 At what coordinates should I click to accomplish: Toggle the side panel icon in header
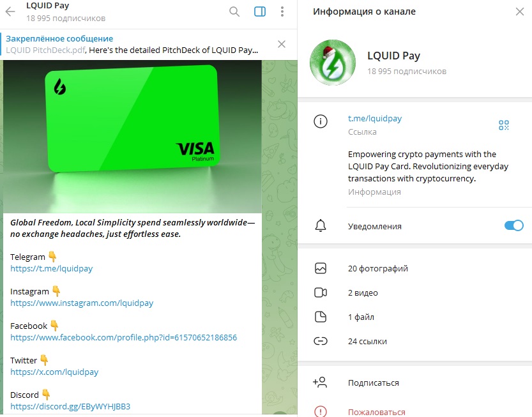coord(260,11)
